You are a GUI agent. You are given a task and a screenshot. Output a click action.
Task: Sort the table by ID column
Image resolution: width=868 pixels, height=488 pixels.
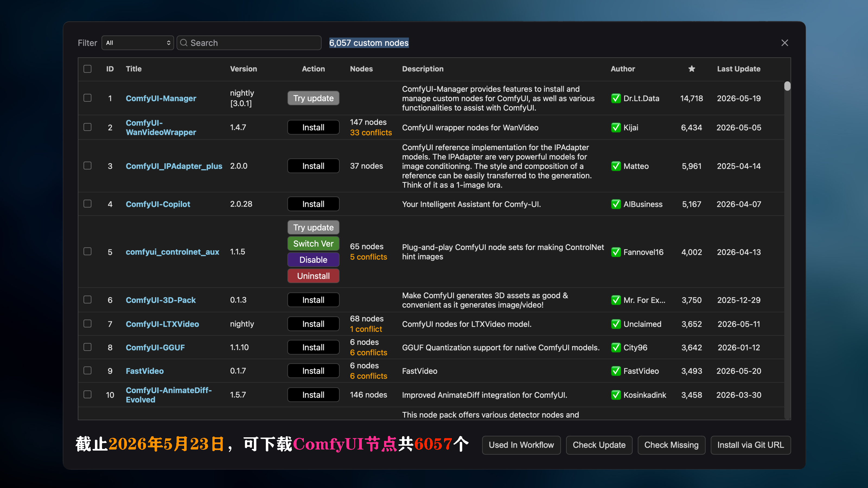tap(110, 69)
